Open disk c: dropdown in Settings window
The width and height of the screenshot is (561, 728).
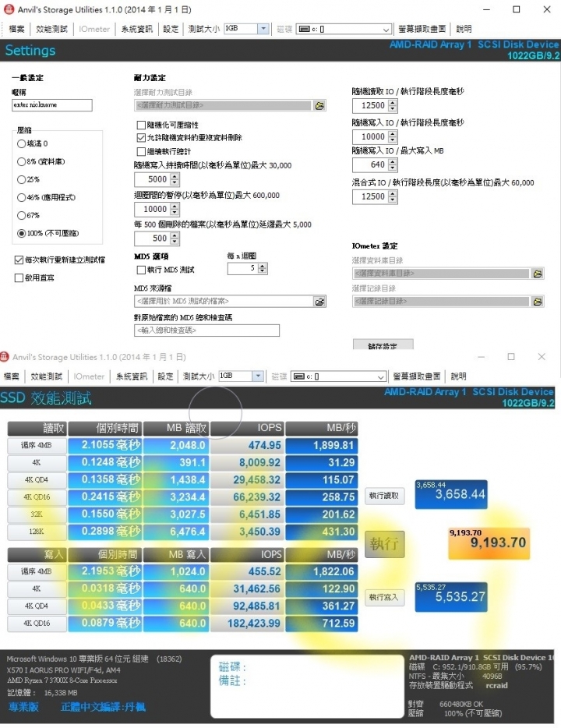click(x=386, y=30)
